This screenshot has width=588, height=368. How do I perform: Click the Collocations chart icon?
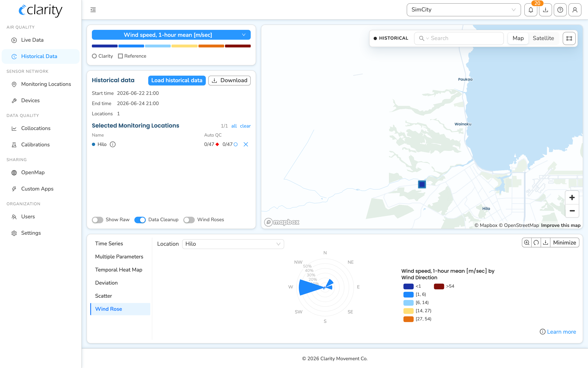coord(14,128)
